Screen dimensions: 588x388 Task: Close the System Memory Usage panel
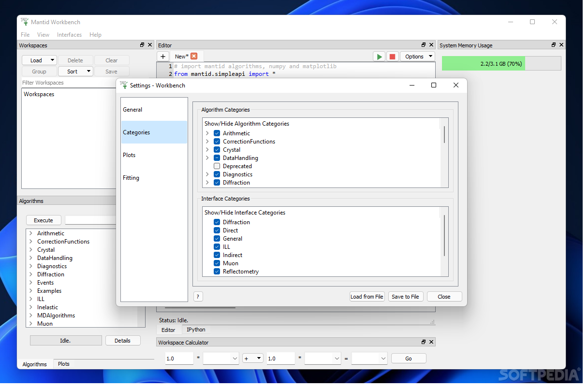[x=561, y=45]
